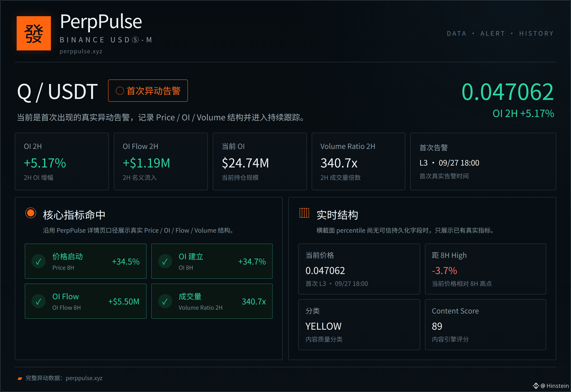The width and height of the screenshot is (571, 392).
Task: Toggle the 价格启动 checkmark
Action: 39,261
